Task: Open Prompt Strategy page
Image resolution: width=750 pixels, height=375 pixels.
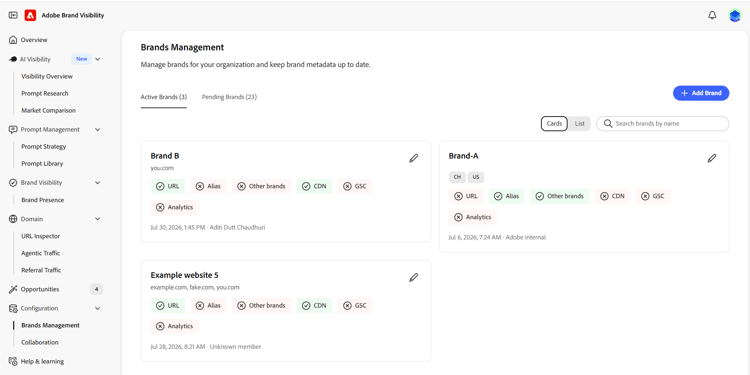Action: [44, 147]
